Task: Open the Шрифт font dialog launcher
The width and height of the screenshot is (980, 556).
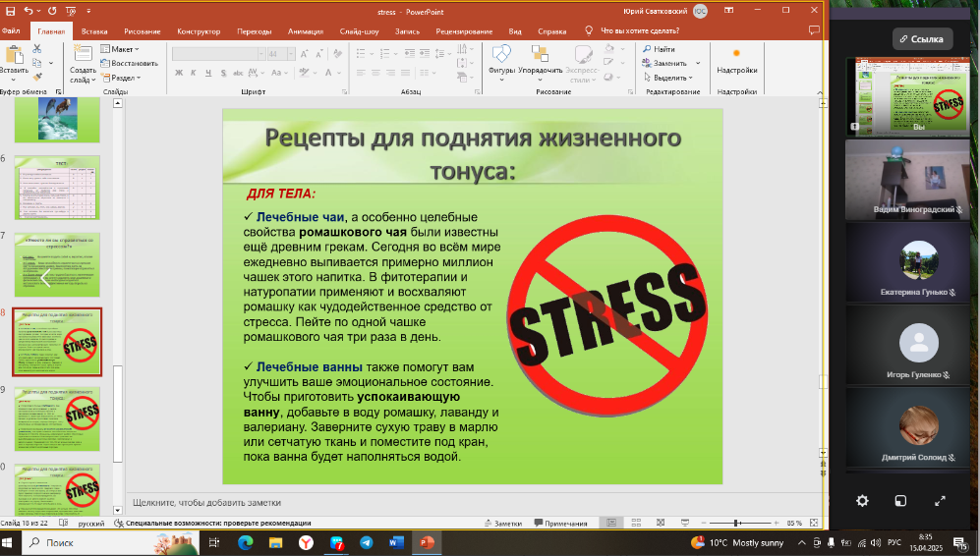Action: coord(344,91)
